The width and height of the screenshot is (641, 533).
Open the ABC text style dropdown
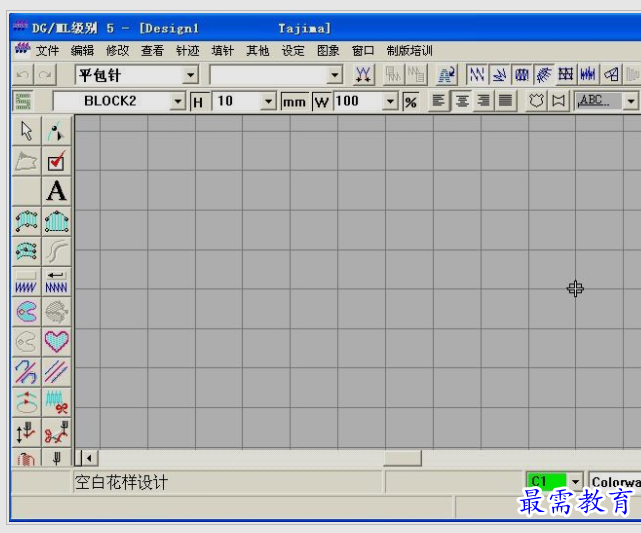click(x=631, y=101)
